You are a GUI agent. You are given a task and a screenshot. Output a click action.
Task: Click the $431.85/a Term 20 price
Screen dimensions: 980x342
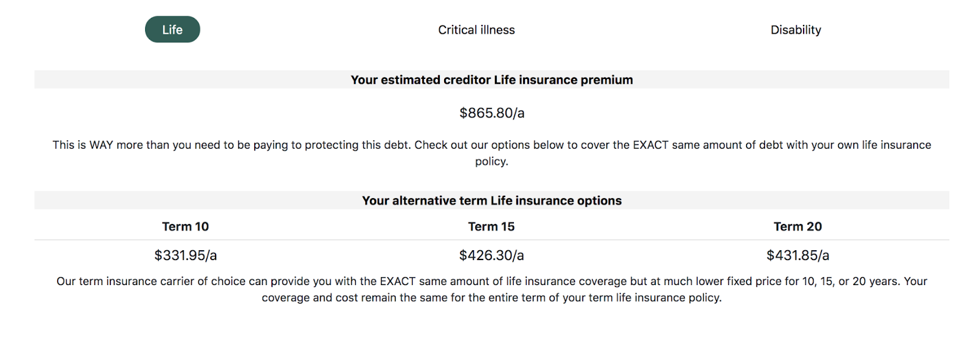797,256
